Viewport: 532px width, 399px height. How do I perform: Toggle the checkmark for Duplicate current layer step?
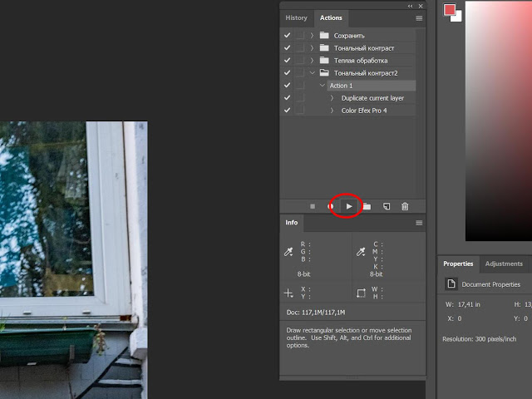[x=287, y=98]
